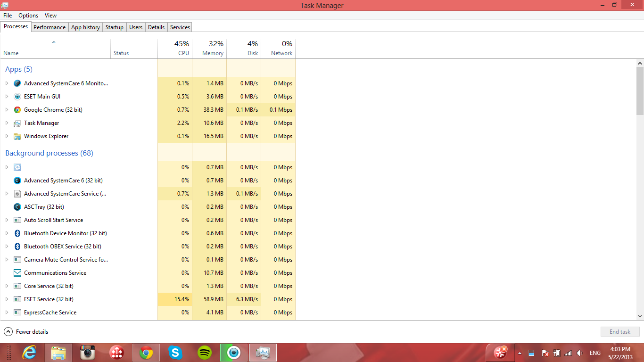This screenshot has width=644, height=362.
Task: Sort processes by the Network column header
Action: point(278,48)
